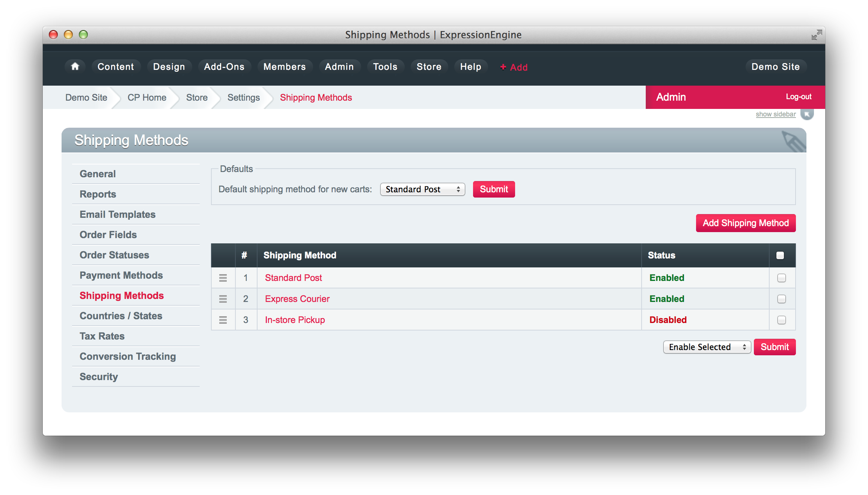Open the default shipping method dropdown
The width and height of the screenshot is (868, 495).
[x=423, y=189]
